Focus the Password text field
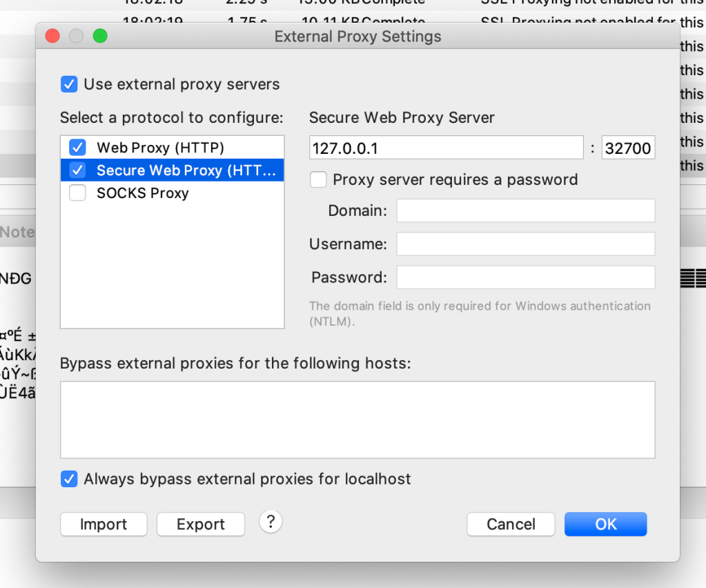The height and width of the screenshot is (588, 706). 525,277
